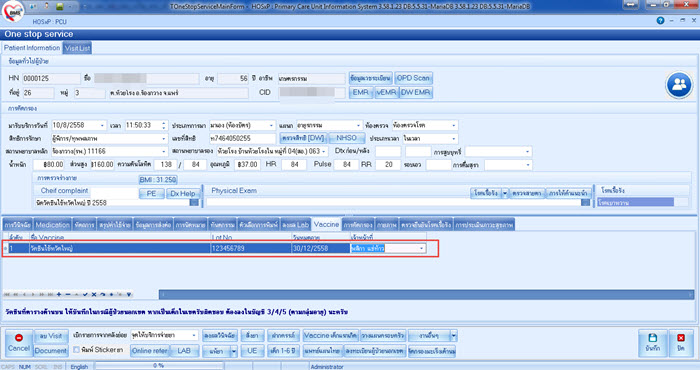Open the sub-stock dispensing dropdown
Viewport: 700px width, 370px height.
click(194, 336)
